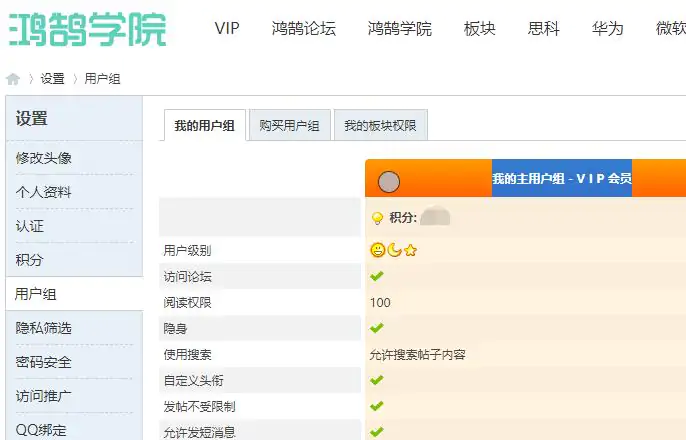Open 访问推广 in settings sidebar
The width and height of the screenshot is (686, 440).
pos(44,396)
